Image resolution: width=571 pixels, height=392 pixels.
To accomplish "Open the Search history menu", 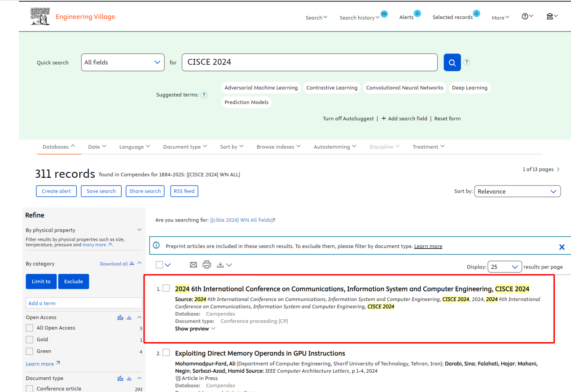I will [360, 18].
